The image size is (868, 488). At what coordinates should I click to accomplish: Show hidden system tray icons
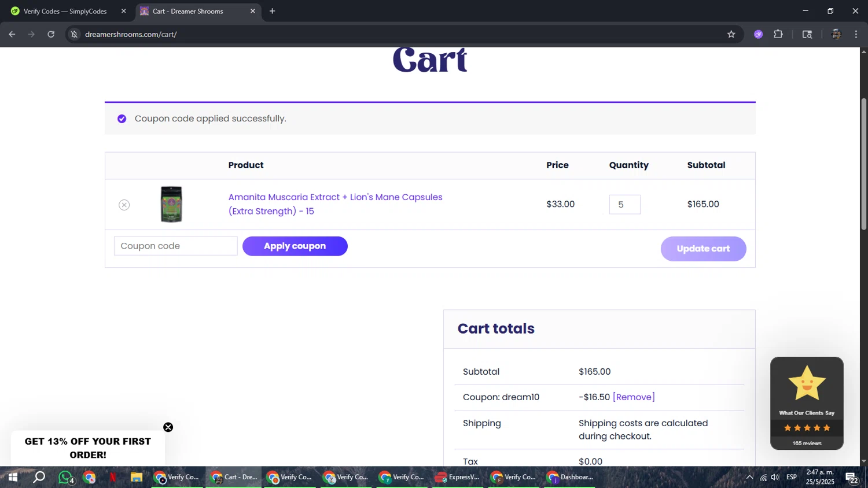[x=749, y=477]
